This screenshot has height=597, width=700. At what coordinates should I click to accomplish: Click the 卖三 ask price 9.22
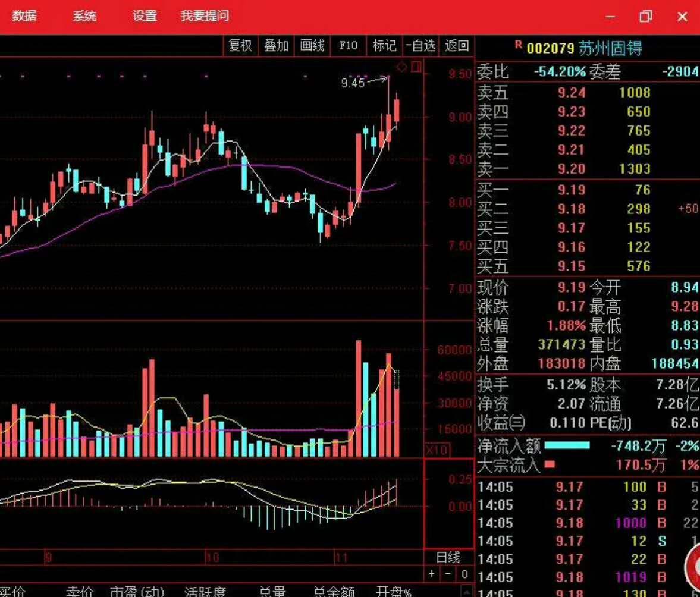(x=571, y=131)
